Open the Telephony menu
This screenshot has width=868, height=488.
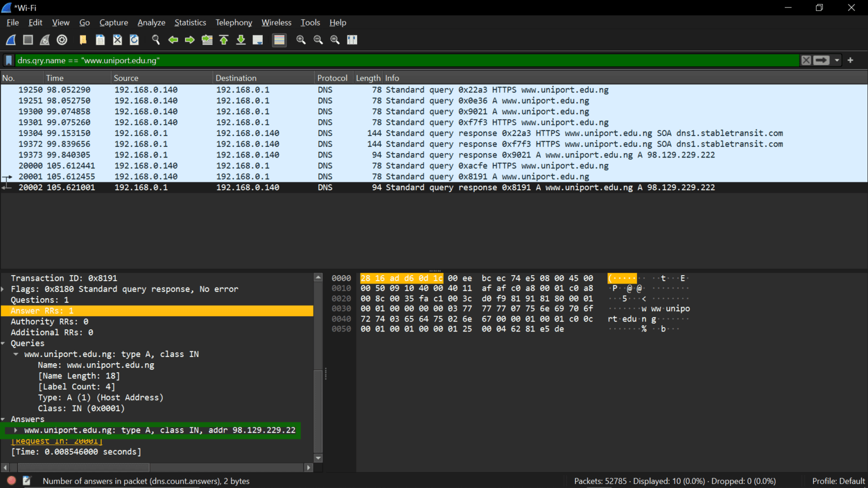[233, 23]
